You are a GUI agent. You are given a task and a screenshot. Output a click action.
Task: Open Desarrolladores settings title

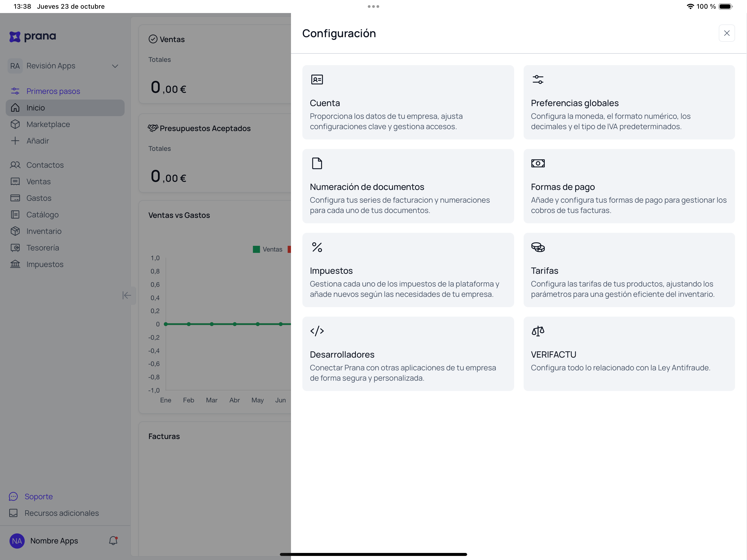pyautogui.click(x=342, y=354)
